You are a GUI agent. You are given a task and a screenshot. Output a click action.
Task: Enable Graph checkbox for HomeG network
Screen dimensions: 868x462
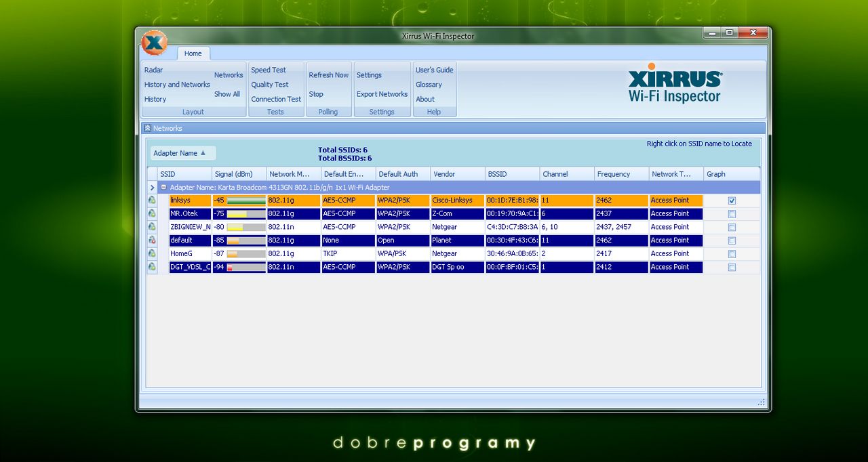[732, 253]
